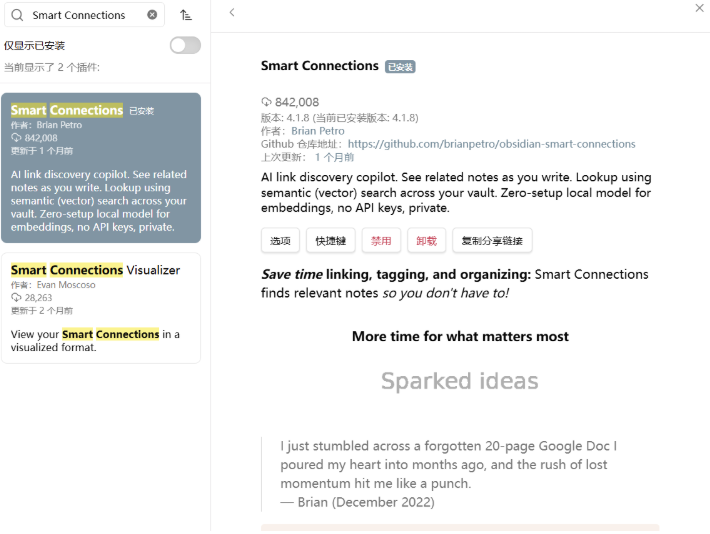Click the 快捷键 hotkeys button

331,241
